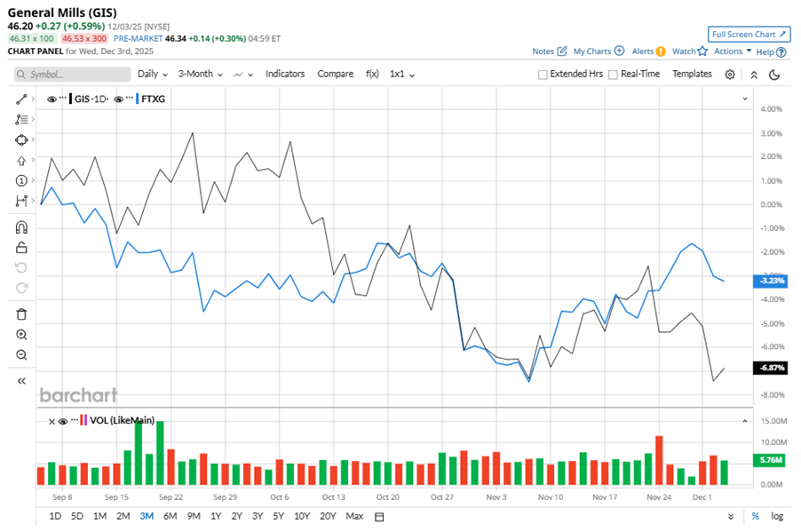Screen dimensions: 801x532
Task: Select the arrow marker tool
Action: click(x=21, y=161)
